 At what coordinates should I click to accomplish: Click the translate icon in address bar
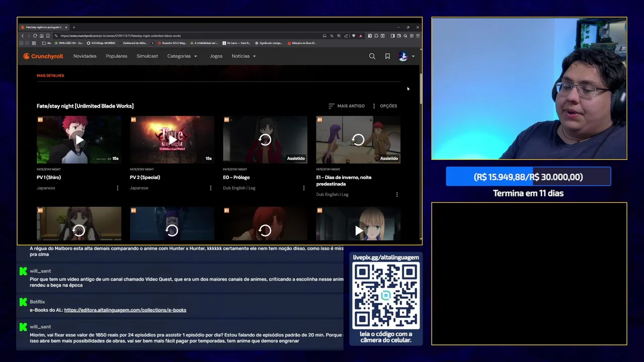click(332, 36)
